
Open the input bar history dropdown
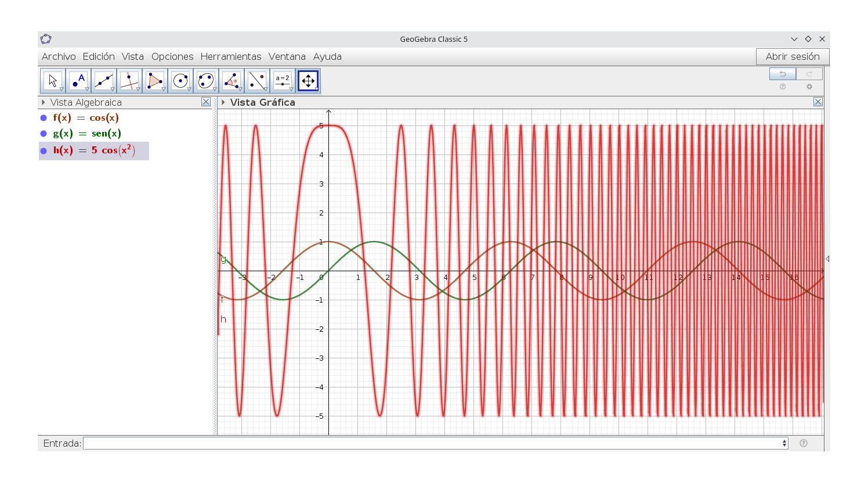click(784, 443)
